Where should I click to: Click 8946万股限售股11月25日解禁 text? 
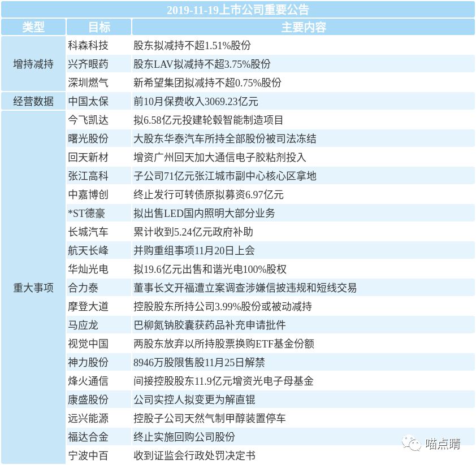pos(199,363)
